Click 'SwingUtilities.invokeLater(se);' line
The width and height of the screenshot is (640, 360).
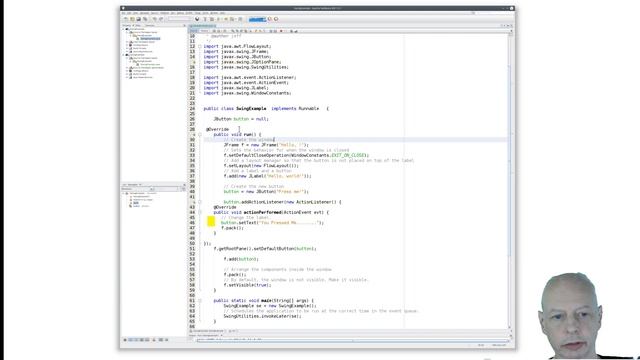click(262, 316)
